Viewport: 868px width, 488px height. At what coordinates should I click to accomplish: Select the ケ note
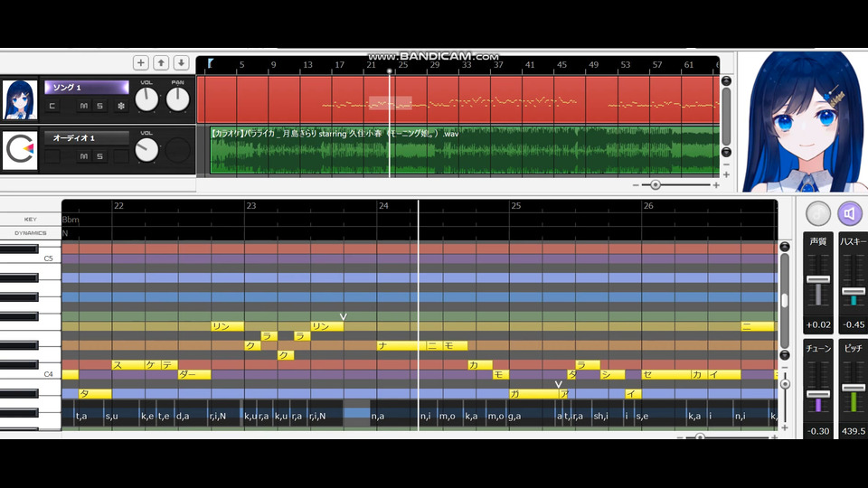(153, 364)
